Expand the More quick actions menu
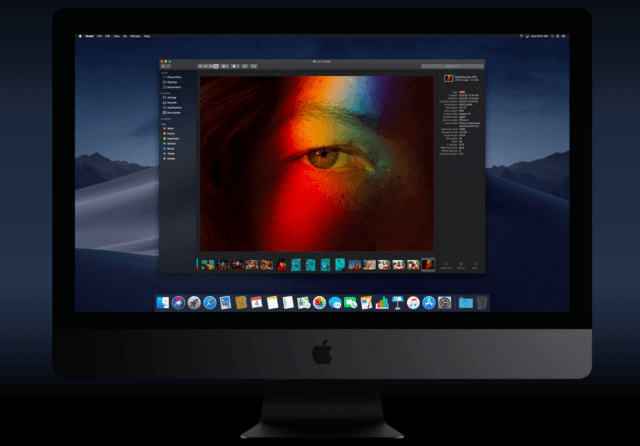Image resolution: width=640 pixels, height=446 pixels. (x=474, y=265)
